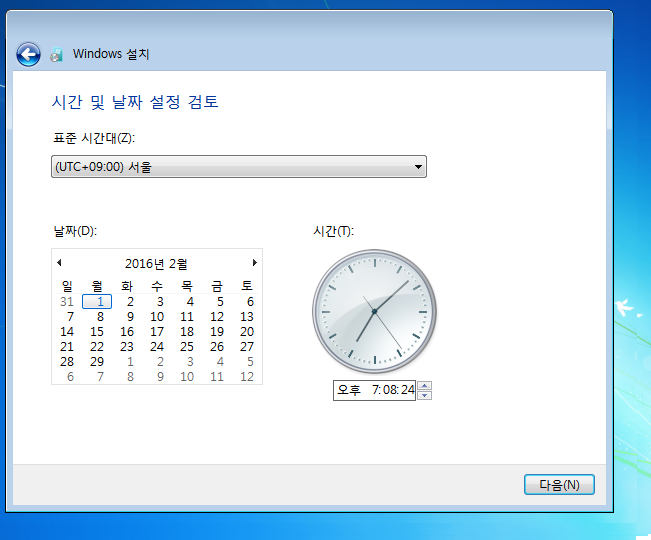The image size is (651, 540).
Task: Decrease the time with down spinner
Action: pos(424,395)
